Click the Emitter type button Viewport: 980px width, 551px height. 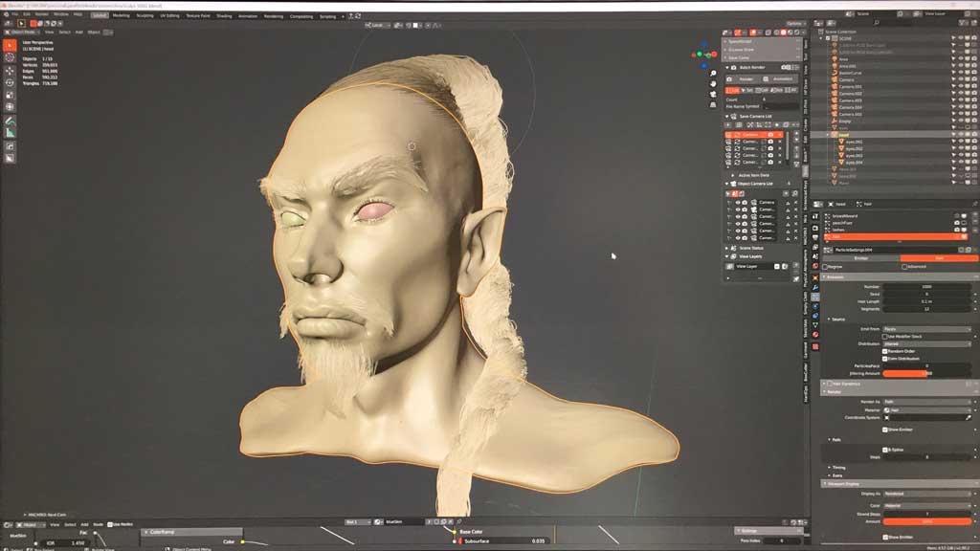861,258
